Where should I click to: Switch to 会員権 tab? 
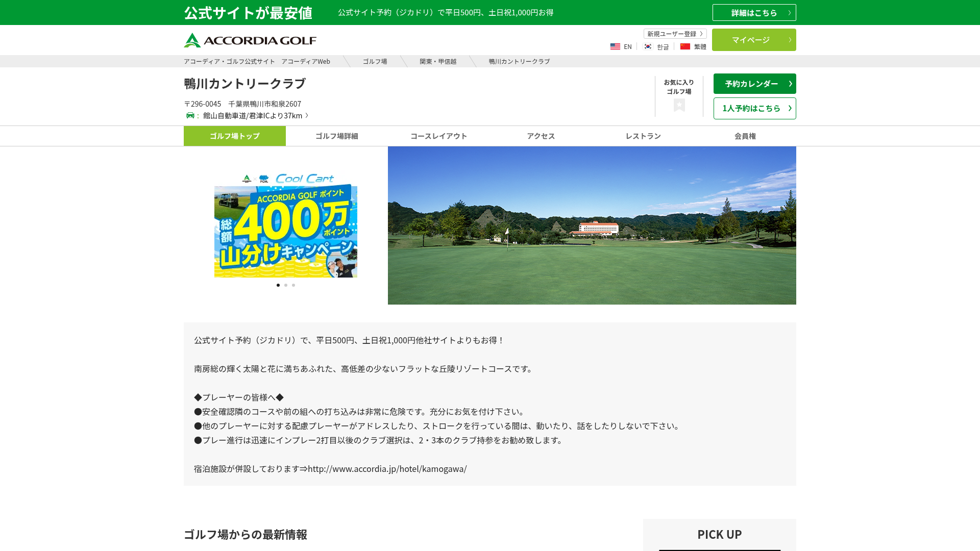click(745, 136)
